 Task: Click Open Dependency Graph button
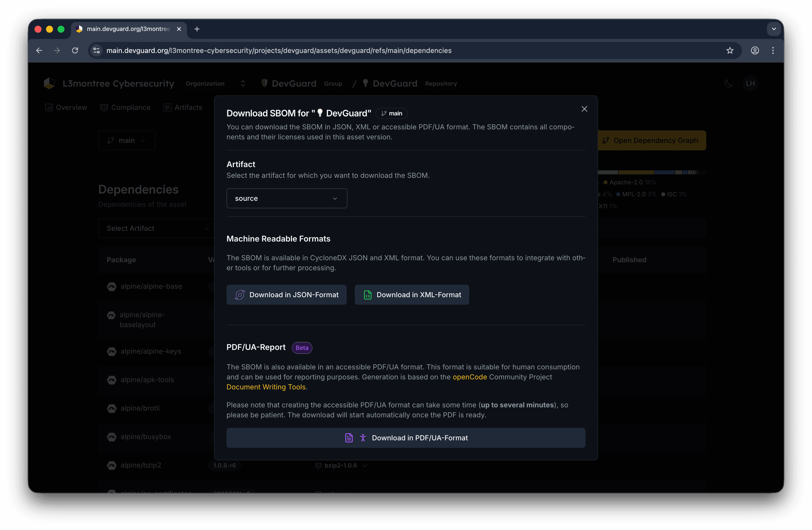point(652,140)
